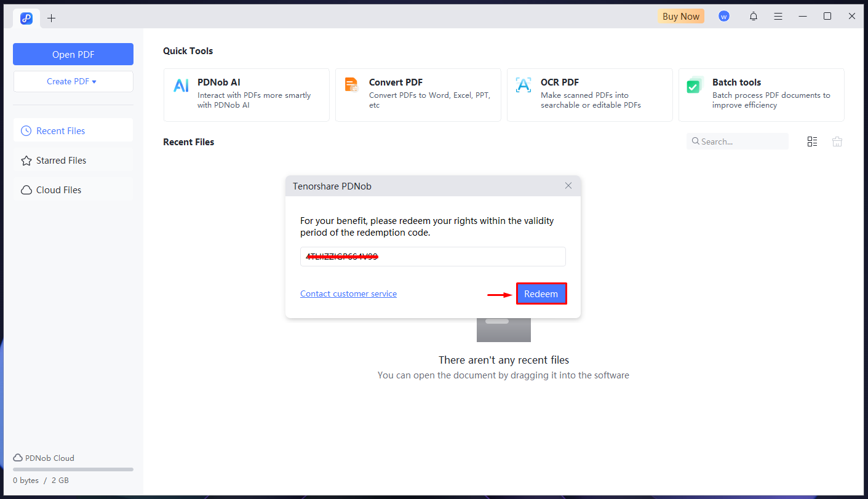Open the OCR PDF tool card
This screenshot has height=499, width=868.
(x=590, y=95)
